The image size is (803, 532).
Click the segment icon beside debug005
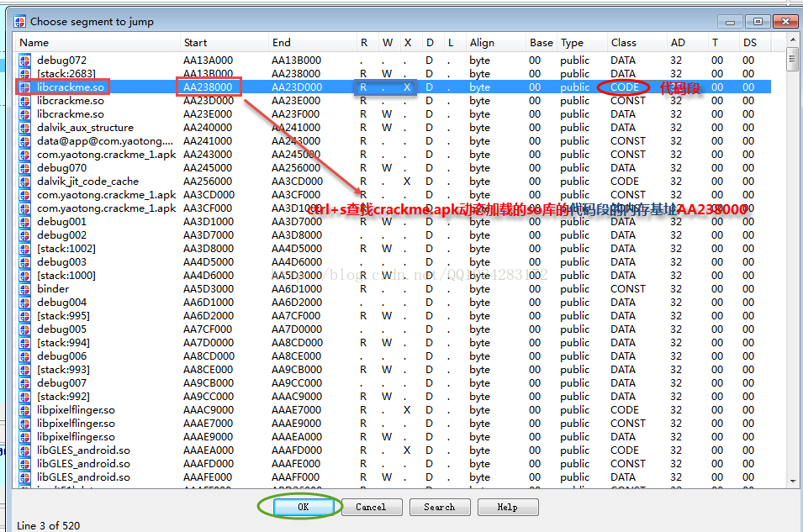click(x=24, y=329)
